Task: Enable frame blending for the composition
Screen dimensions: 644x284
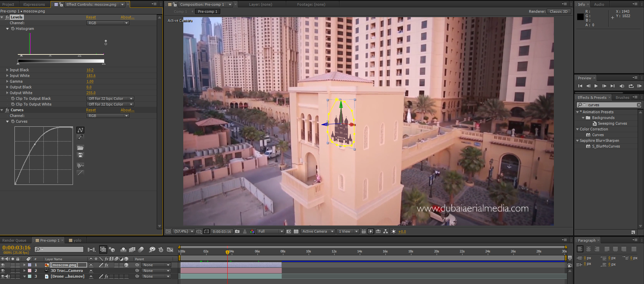Action: (x=132, y=249)
